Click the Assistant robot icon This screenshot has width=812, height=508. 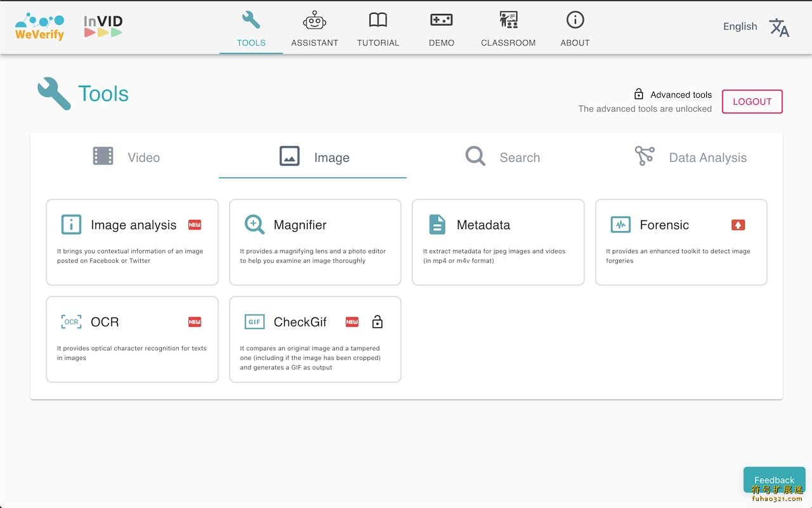coord(315,20)
